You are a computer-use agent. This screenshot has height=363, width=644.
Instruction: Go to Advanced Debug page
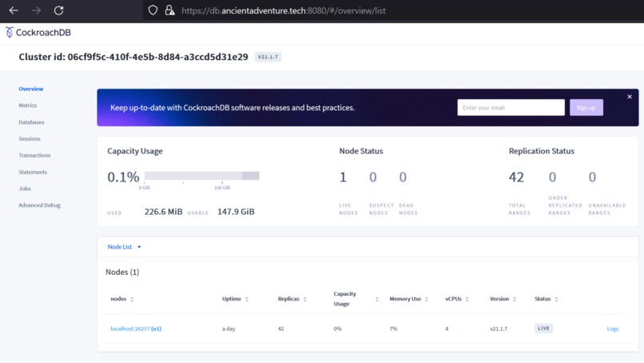coord(39,205)
